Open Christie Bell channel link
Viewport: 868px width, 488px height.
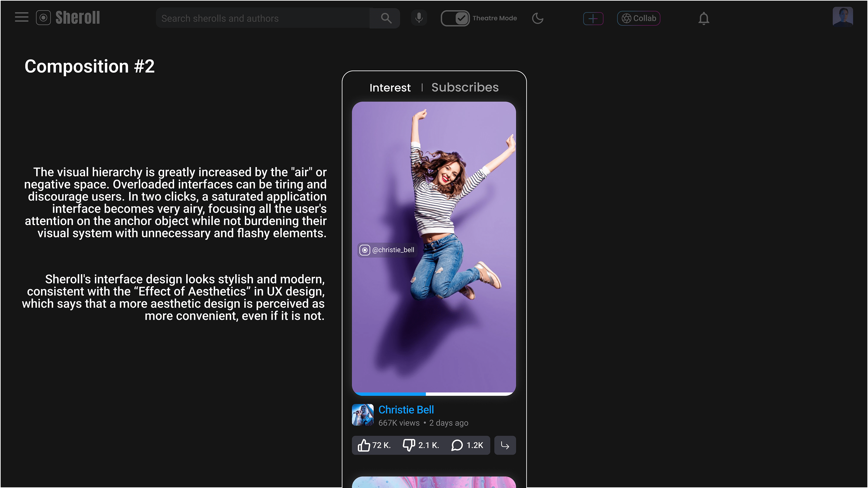click(406, 410)
